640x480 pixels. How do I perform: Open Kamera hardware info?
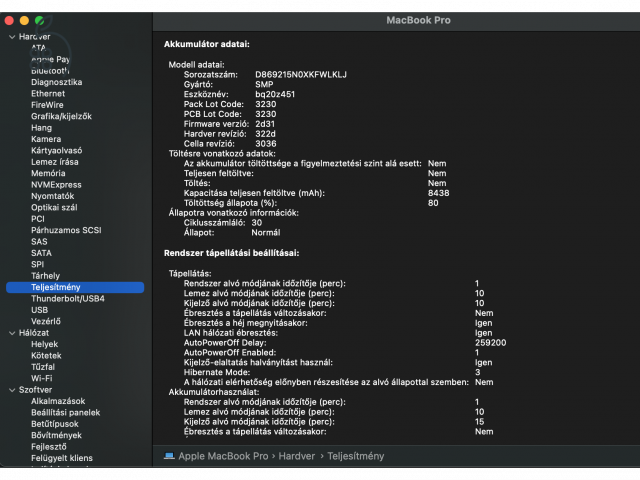click(x=46, y=139)
